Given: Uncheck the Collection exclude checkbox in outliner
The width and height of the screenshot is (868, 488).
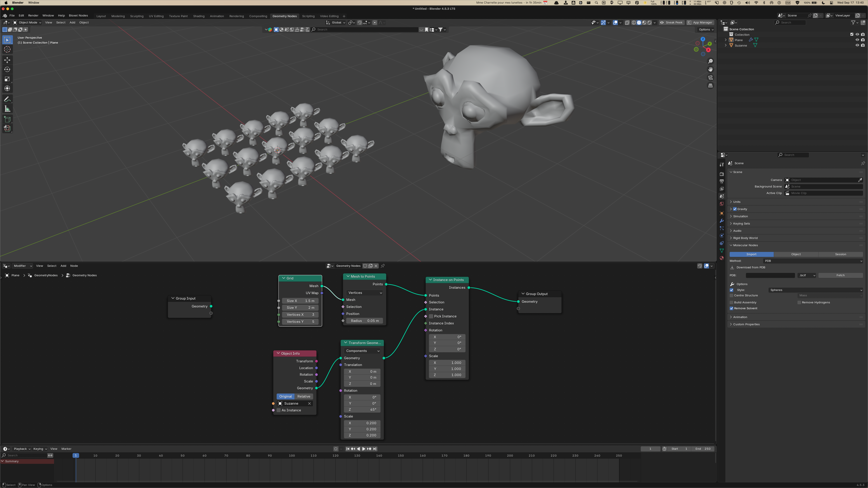Looking at the screenshot, I should coord(852,34).
